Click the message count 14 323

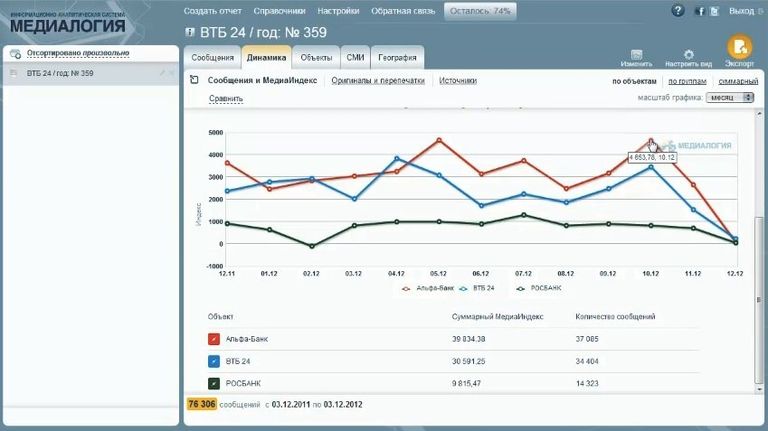click(587, 383)
